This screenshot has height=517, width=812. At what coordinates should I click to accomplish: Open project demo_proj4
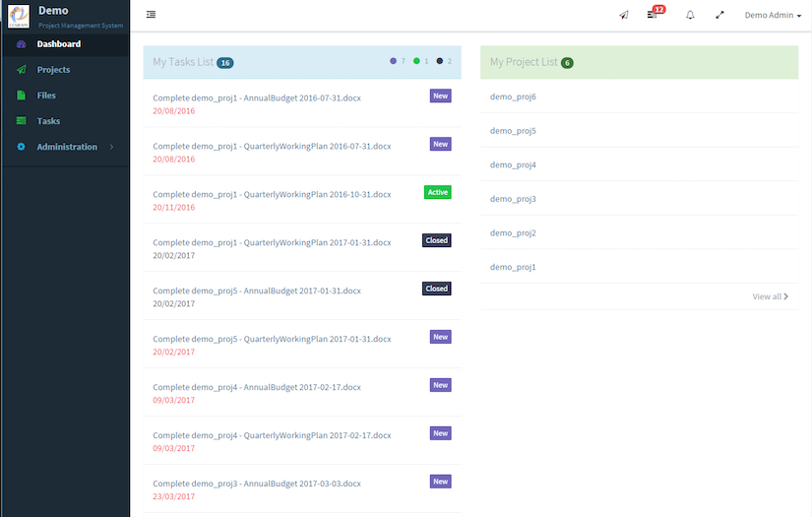[513, 165]
